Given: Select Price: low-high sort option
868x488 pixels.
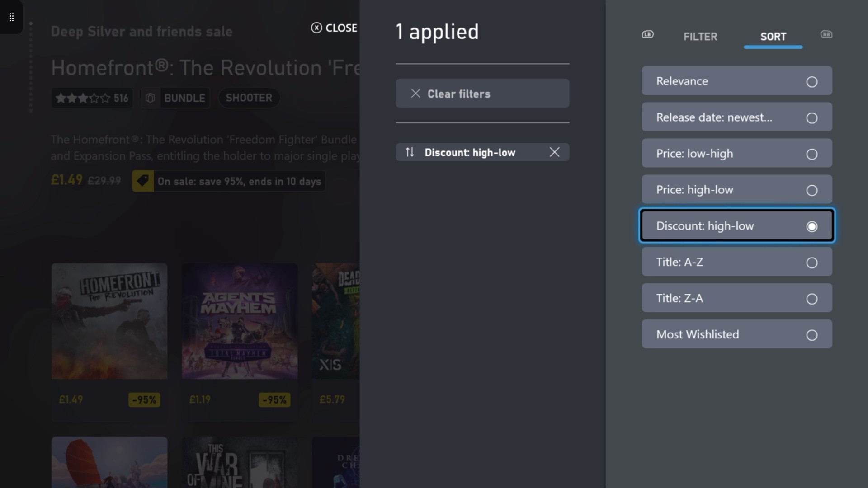Looking at the screenshot, I should [736, 154].
